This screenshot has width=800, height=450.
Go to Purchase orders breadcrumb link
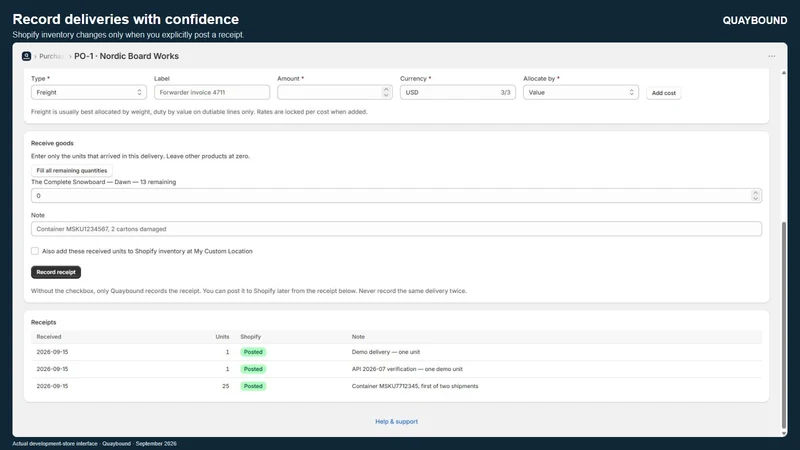coord(51,56)
